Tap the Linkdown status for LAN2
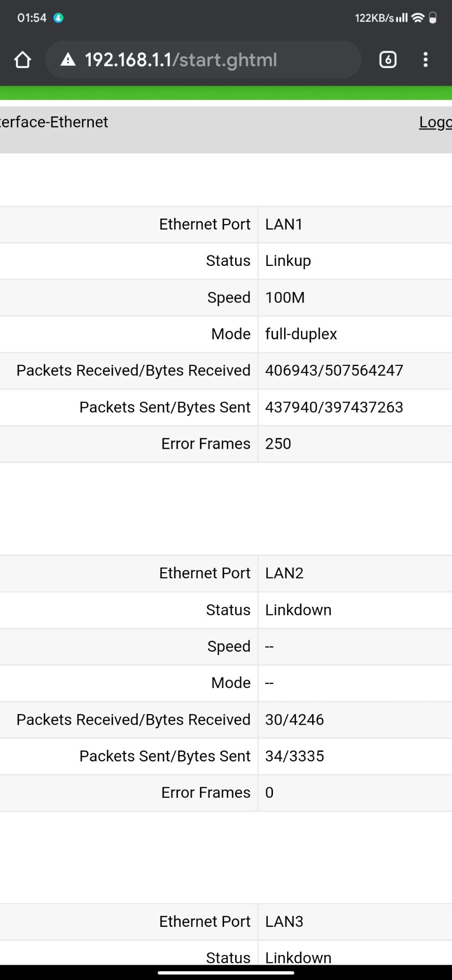The height and width of the screenshot is (980, 452). point(298,610)
